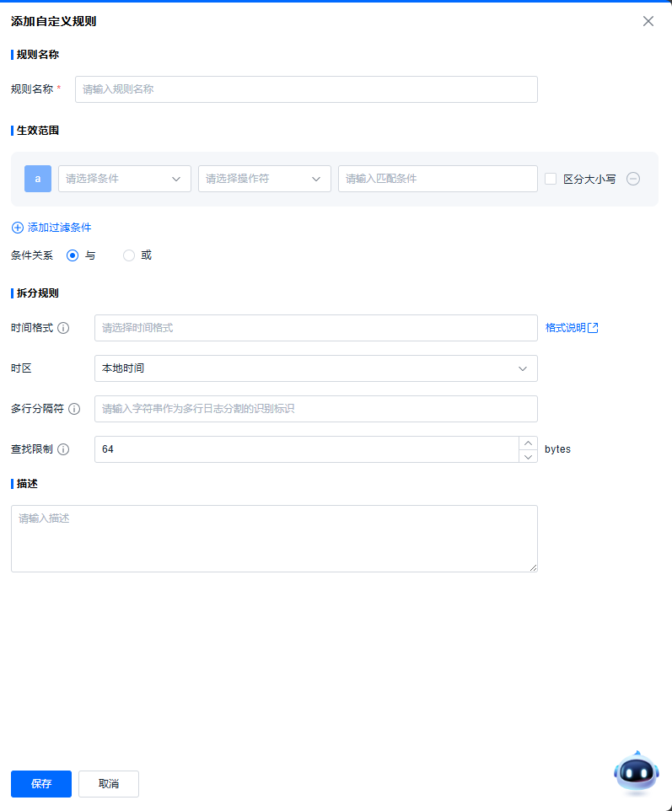Click the info icon beside 查找限制
672x811 pixels.
click(x=63, y=449)
